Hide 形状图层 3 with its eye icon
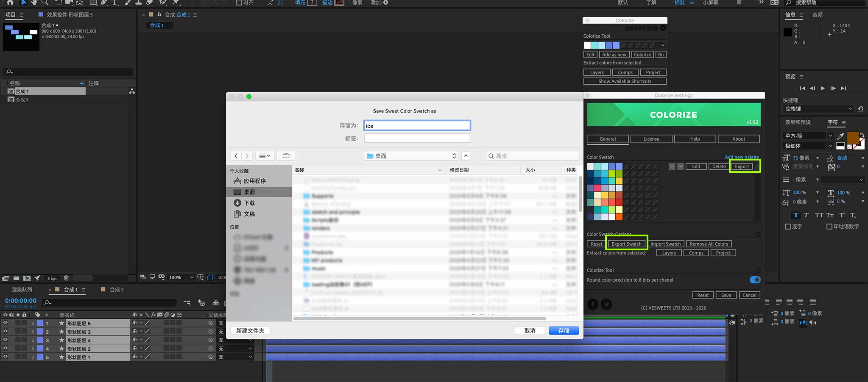This screenshot has height=382, width=868. [5, 331]
